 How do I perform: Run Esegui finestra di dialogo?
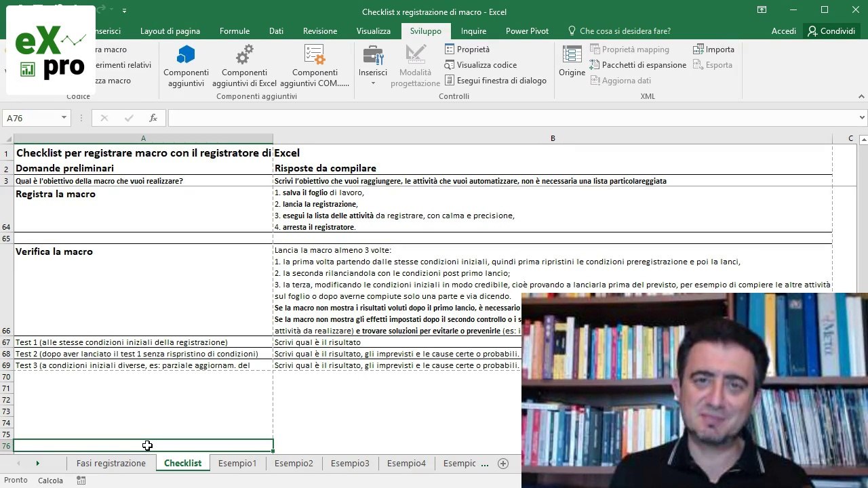pyautogui.click(x=496, y=81)
